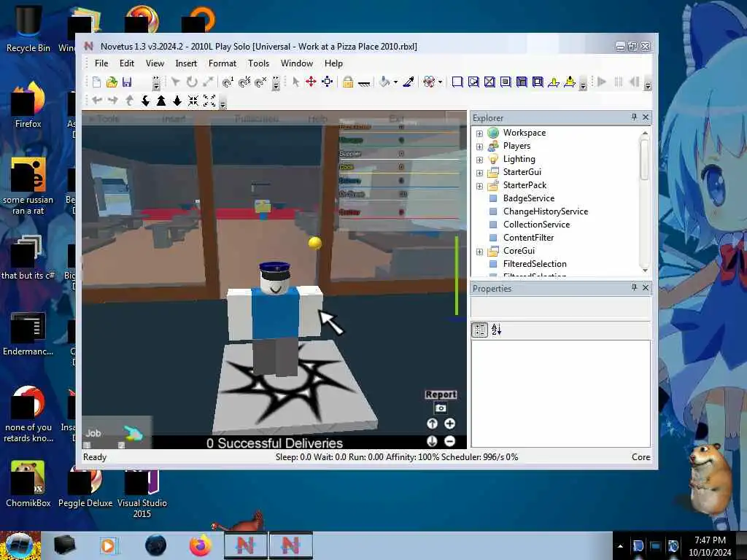Expand the CoreGui node
Image resolution: width=747 pixels, height=560 pixels.
coord(480,252)
